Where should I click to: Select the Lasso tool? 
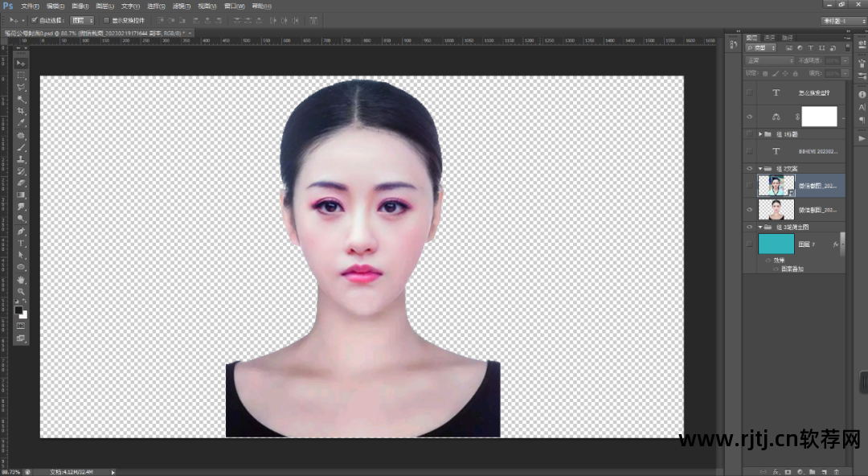point(21,87)
